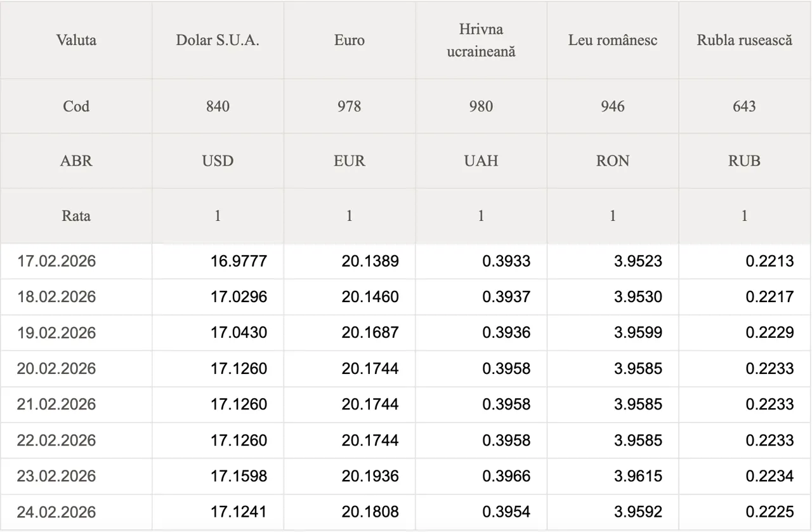Select the RON rate 3.9599
Viewport: 812px width, 532px height.
[638, 333]
